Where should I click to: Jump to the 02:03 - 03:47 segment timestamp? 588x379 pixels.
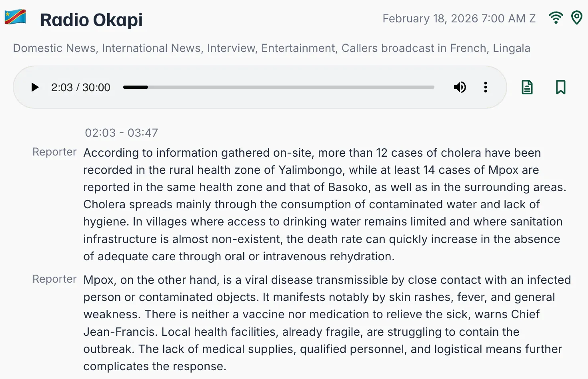tap(121, 133)
